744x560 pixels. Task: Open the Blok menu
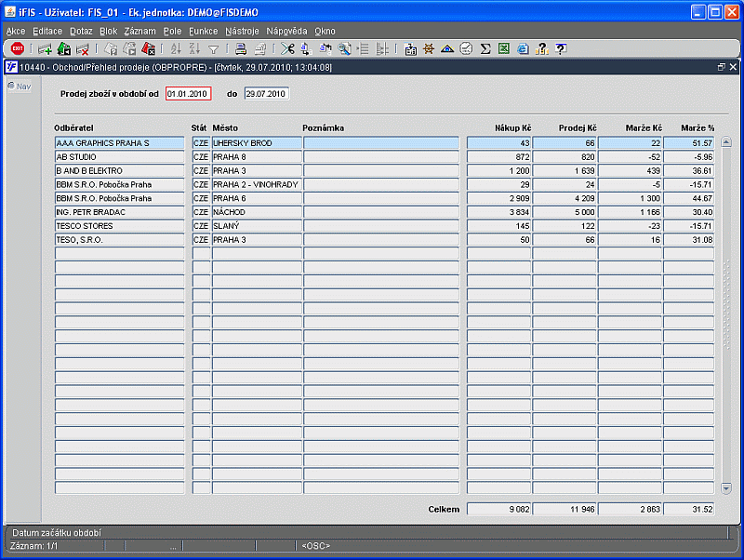coord(108,31)
